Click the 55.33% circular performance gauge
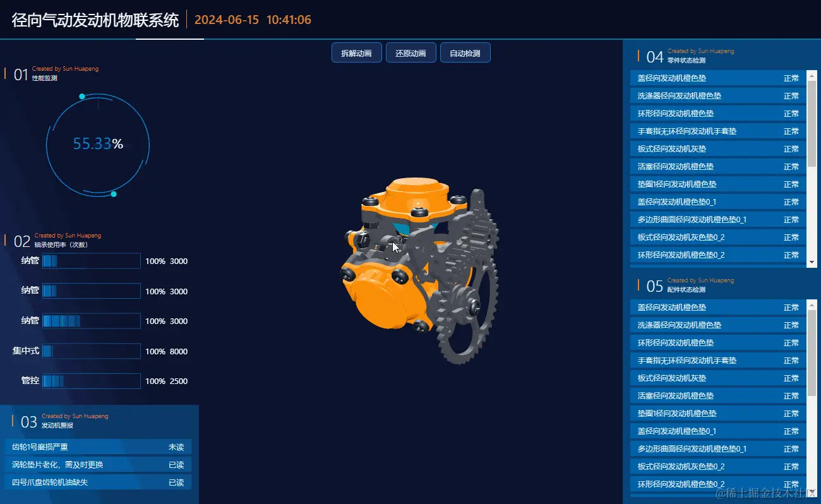The width and height of the screenshot is (821, 504). [98, 145]
